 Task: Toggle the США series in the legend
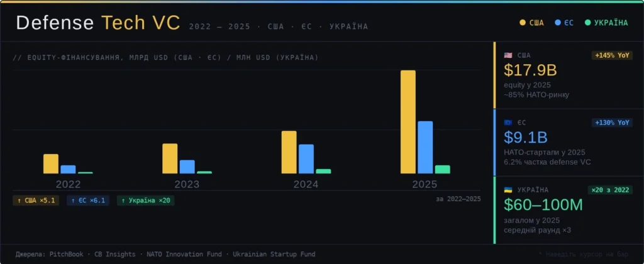tap(531, 23)
